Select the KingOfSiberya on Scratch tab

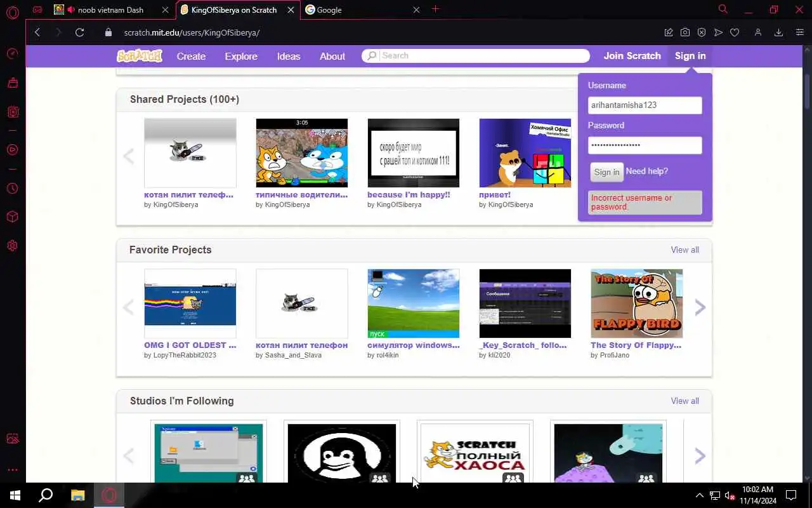click(237, 10)
